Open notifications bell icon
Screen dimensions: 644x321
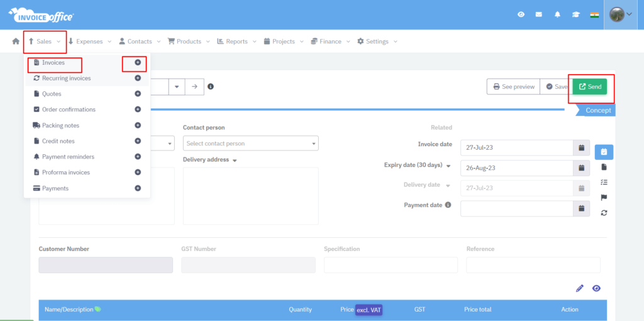click(x=557, y=14)
